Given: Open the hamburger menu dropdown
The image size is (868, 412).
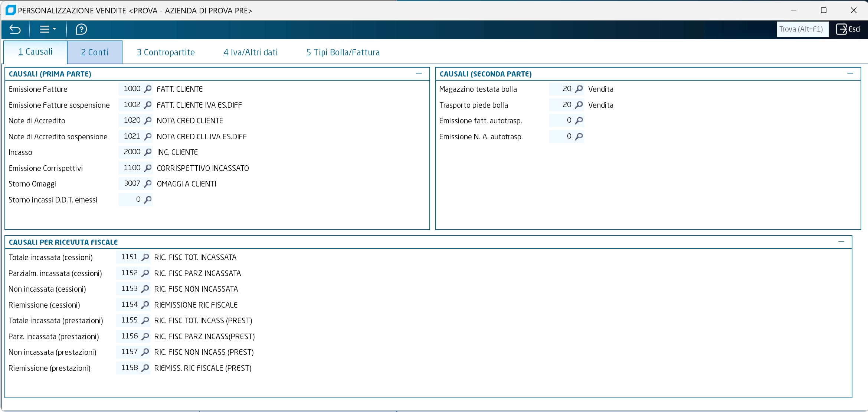Looking at the screenshot, I should coord(48,29).
